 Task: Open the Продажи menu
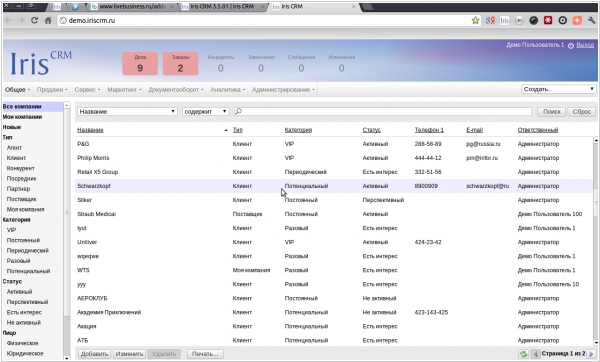52,90
